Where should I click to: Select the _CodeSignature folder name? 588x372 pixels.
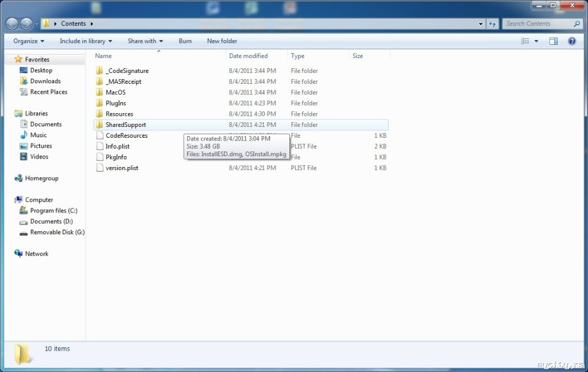point(127,71)
